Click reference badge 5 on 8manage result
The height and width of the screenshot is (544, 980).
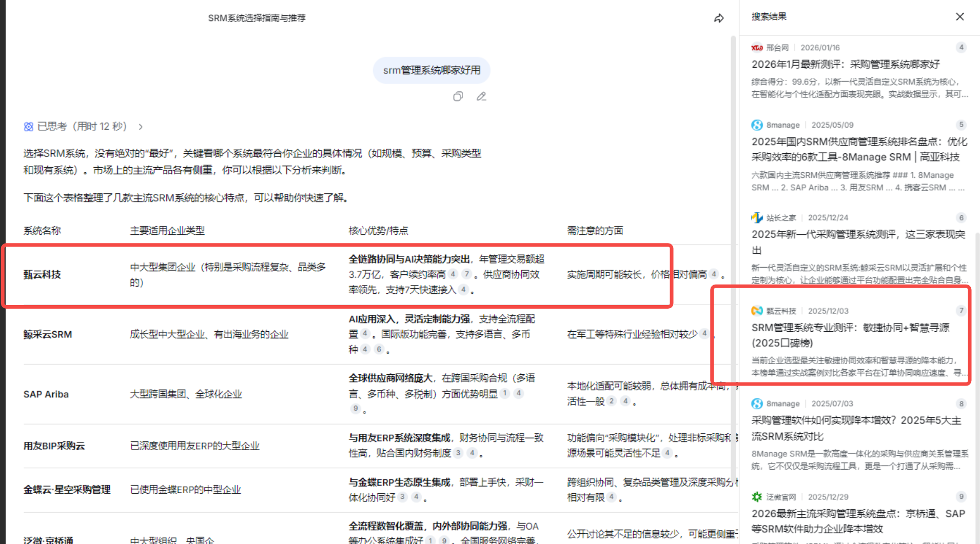pyautogui.click(x=961, y=125)
